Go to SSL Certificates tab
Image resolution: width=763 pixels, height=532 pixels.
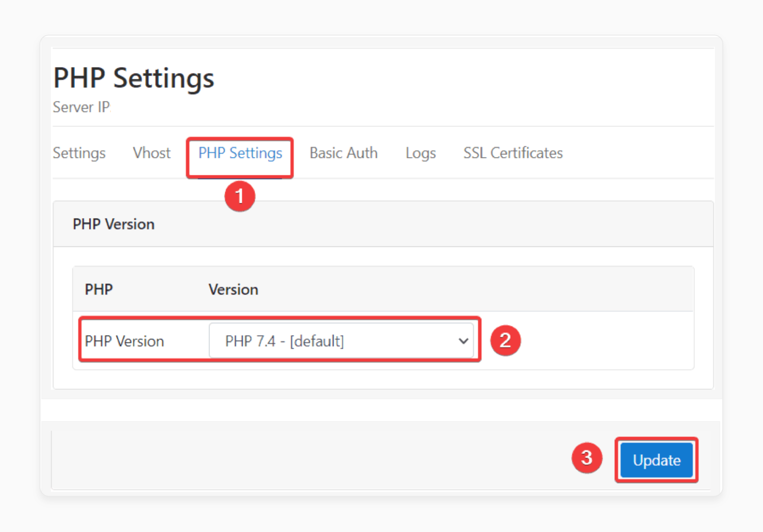pos(513,153)
